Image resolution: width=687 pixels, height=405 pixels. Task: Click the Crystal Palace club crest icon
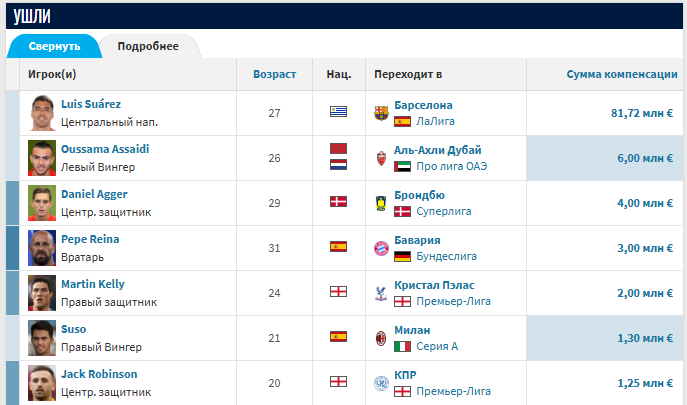pyautogui.click(x=381, y=293)
